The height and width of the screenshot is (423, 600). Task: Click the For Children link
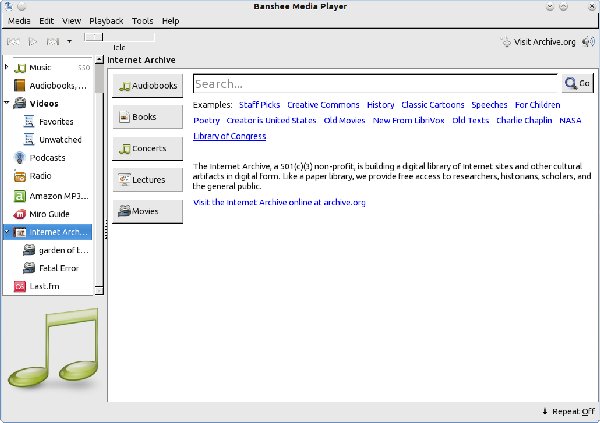537,105
